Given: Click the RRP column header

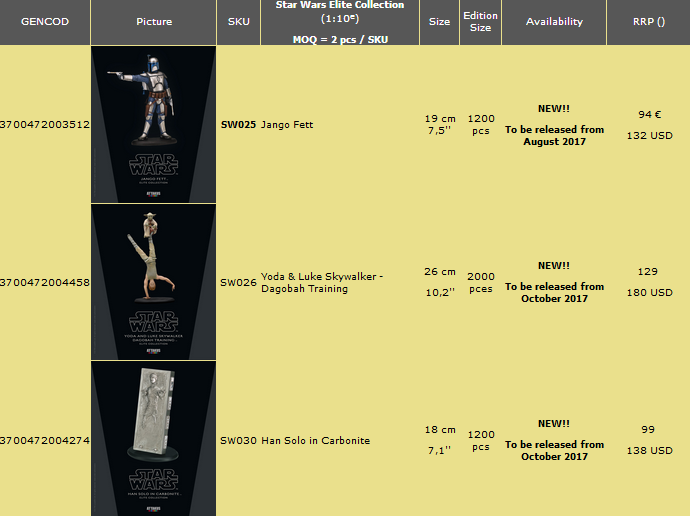Looking at the screenshot, I should click(x=648, y=21).
